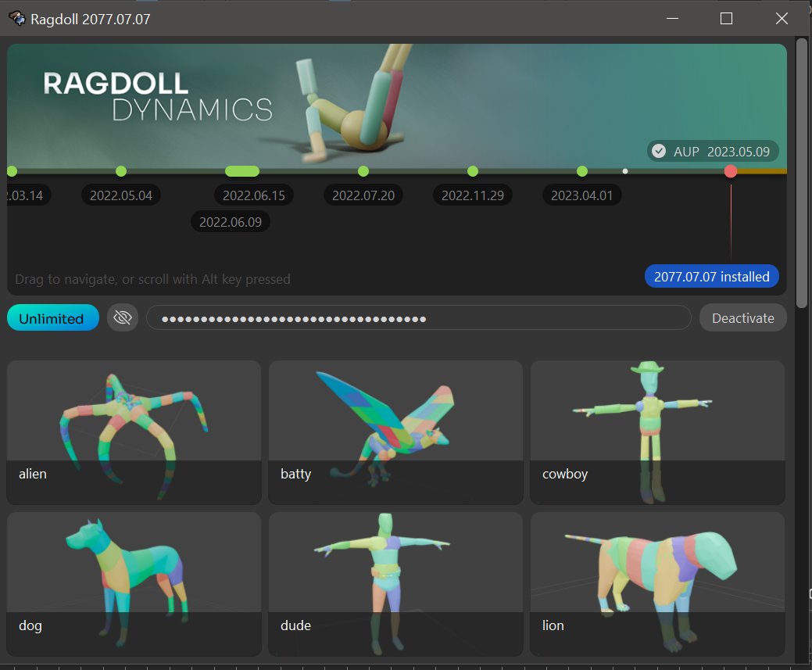Click the AUP 2023.05.09 checkmark badge

tap(713, 151)
